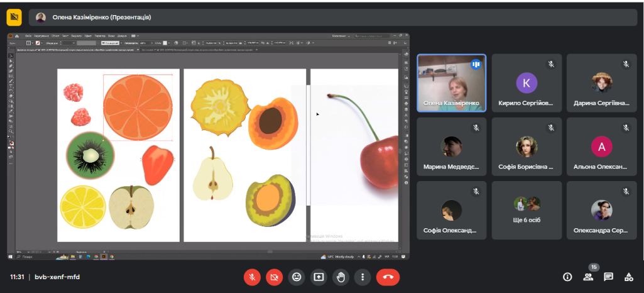This screenshot has height=293, width=644.
Task: Click the Windows Start button in shared screen
Action: coord(11,257)
